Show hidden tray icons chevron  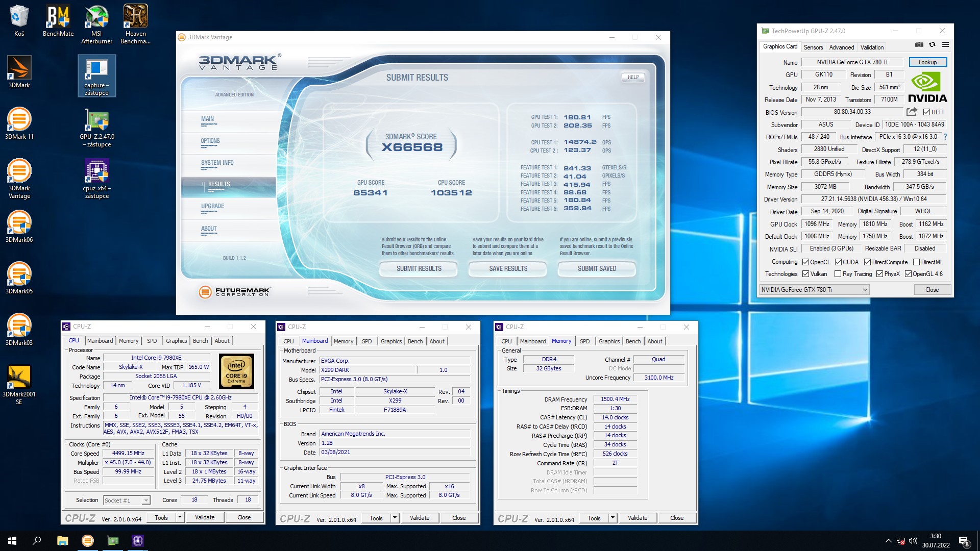(888, 541)
